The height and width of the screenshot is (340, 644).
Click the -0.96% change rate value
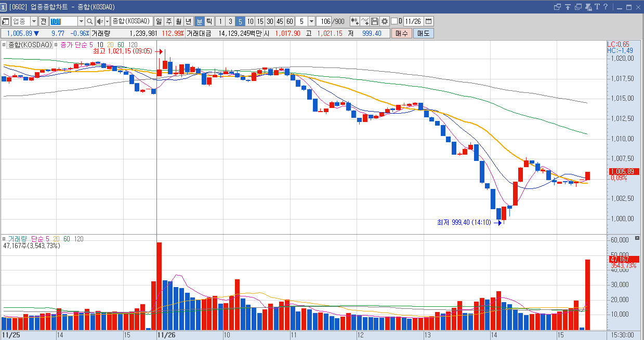80,33
